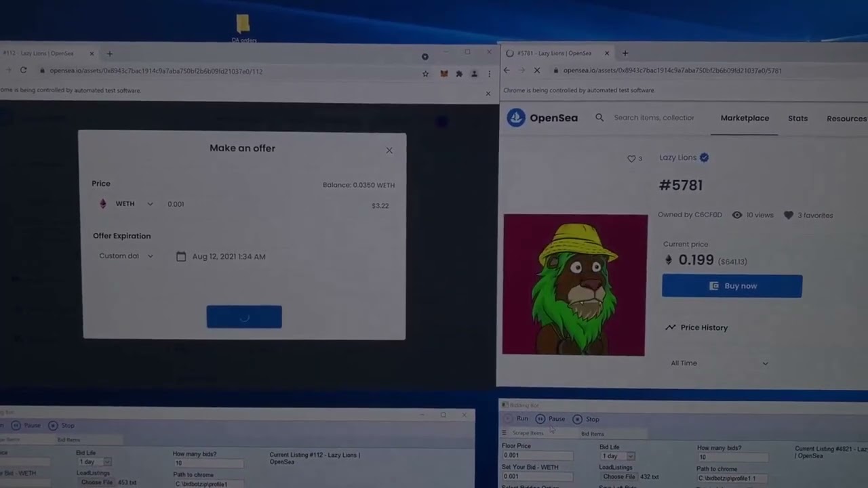Click the 10 views eye icon

[737, 215]
